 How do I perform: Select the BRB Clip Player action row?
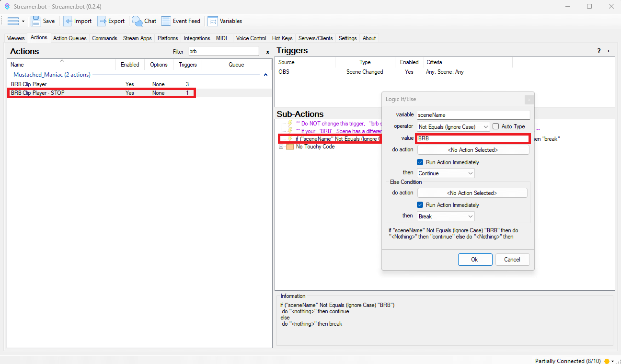(x=29, y=84)
